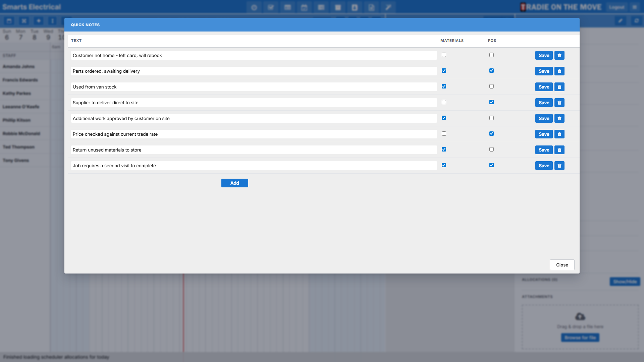This screenshot has height=362, width=644.
Task: Check Materials for 'Supplier to deliver' note
Action: tap(444, 102)
